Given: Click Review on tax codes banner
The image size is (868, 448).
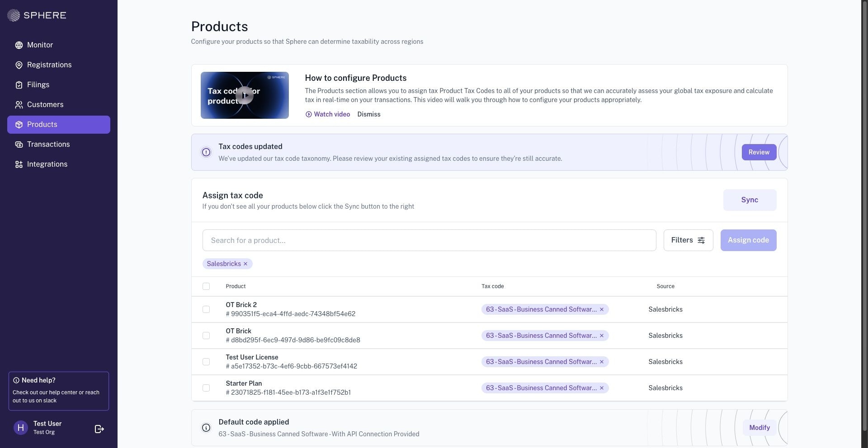Looking at the screenshot, I should [x=759, y=152].
